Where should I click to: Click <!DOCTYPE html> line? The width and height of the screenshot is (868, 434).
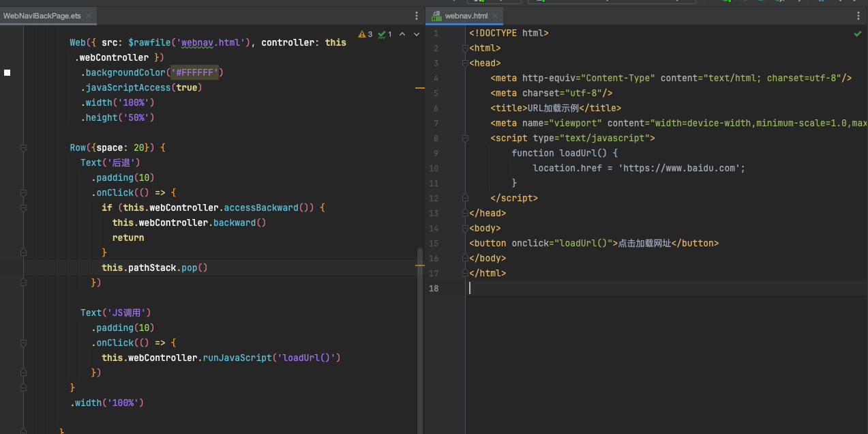509,33
